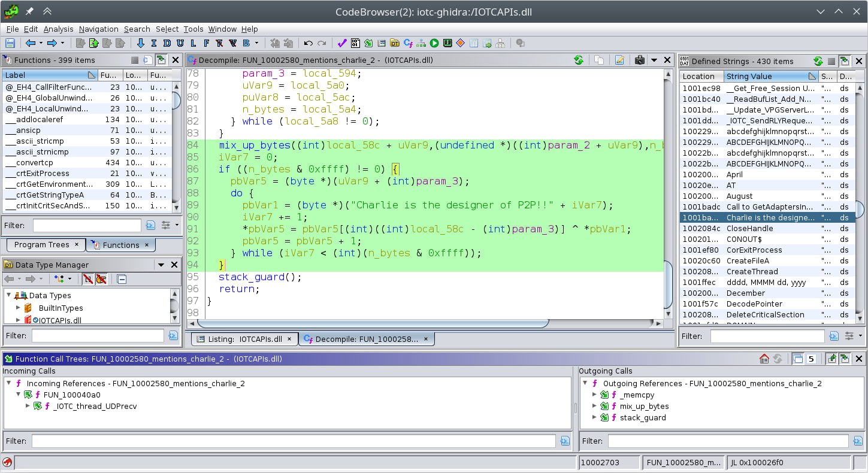
Task: Click the Undo arrow in the toolbar
Action: pos(308,43)
